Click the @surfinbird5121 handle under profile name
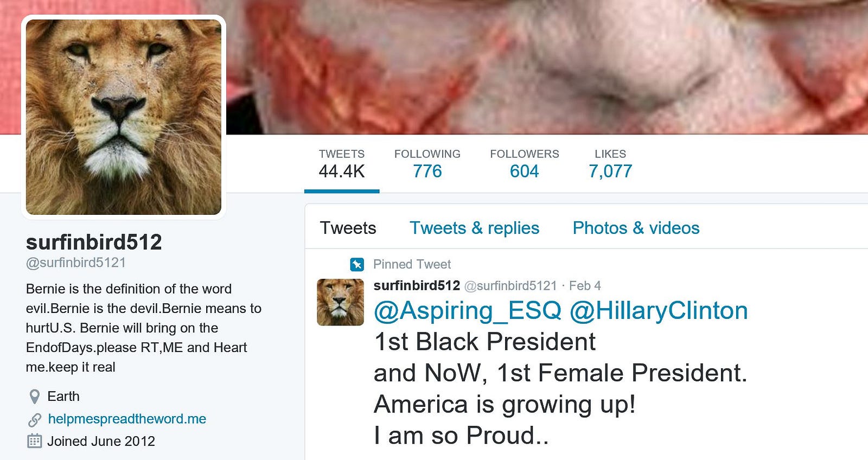Viewport: 868px width, 460px height. [76, 263]
